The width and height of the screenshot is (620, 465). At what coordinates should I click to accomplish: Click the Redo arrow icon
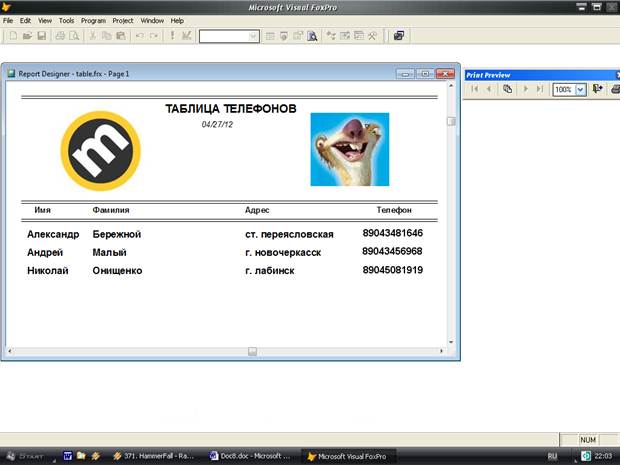click(x=154, y=36)
